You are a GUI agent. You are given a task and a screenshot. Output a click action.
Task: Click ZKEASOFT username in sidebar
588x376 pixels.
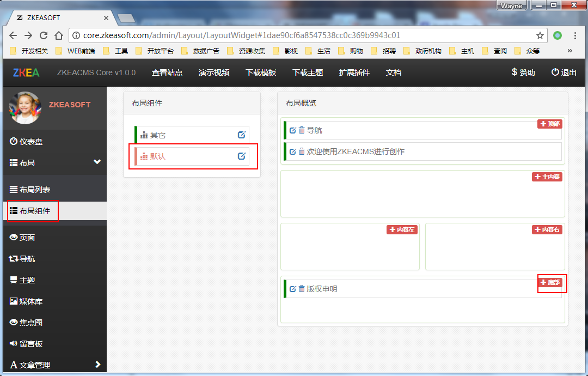70,105
